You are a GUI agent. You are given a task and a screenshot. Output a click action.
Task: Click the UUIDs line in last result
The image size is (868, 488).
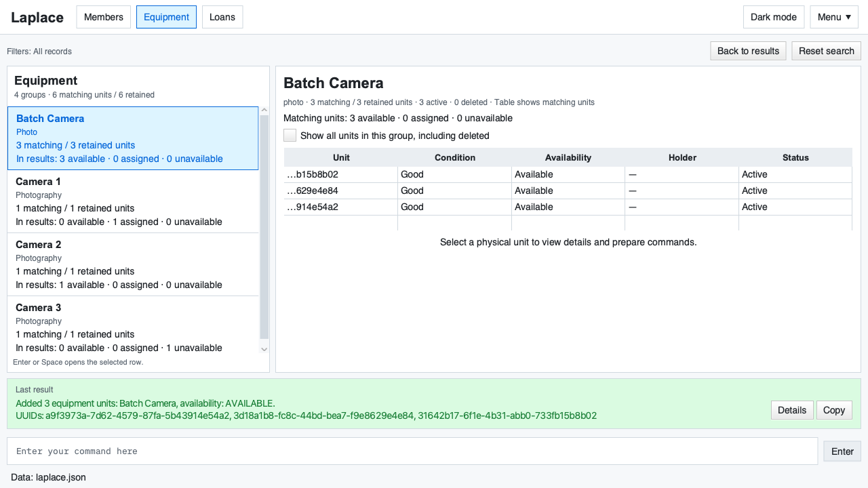click(306, 415)
